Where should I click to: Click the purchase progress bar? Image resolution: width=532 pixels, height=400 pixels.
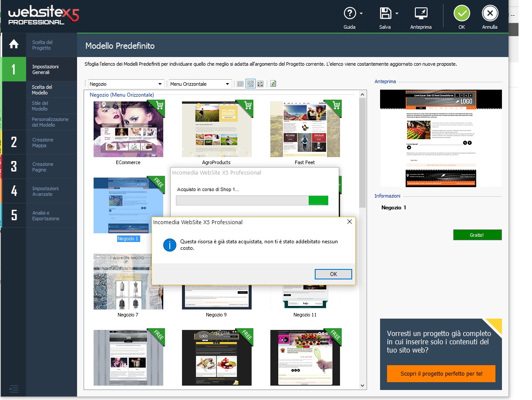(252, 200)
